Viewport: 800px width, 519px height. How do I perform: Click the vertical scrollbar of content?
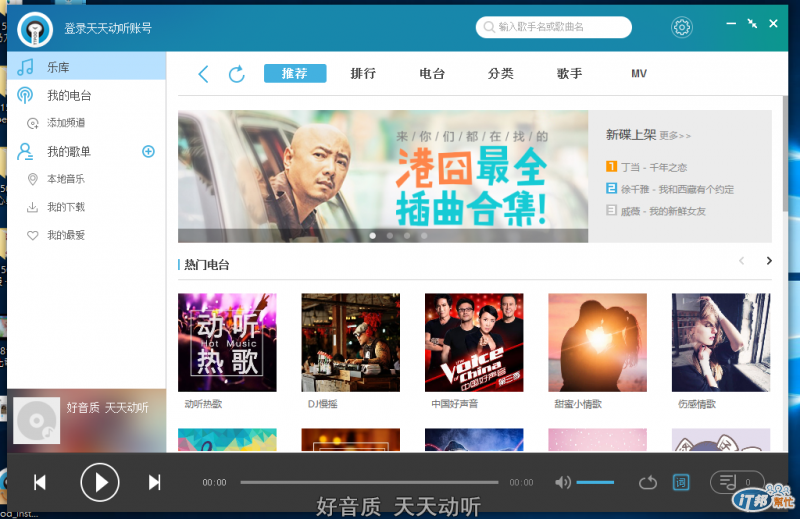(785, 154)
